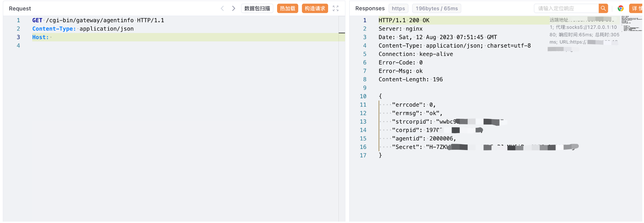
Task: Click the orange search magnifier icon
Action: [x=603, y=8]
